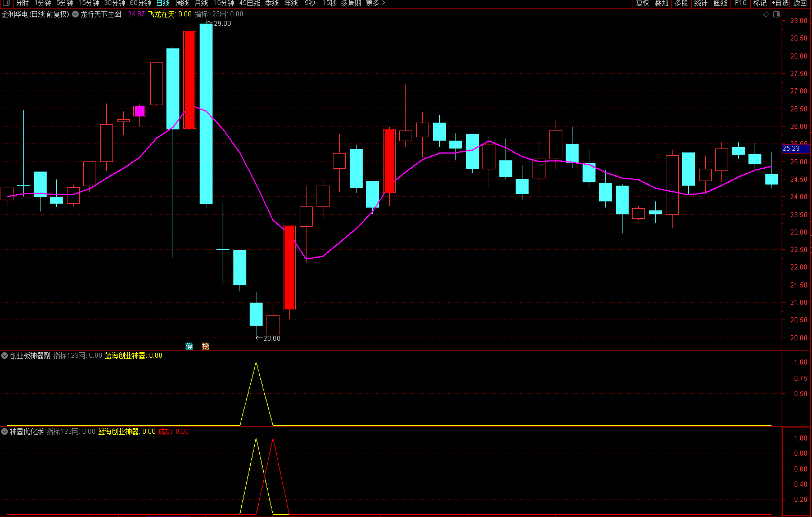Select the 5分钟 period
The image size is (812, 517).
(x=65, y=3)
